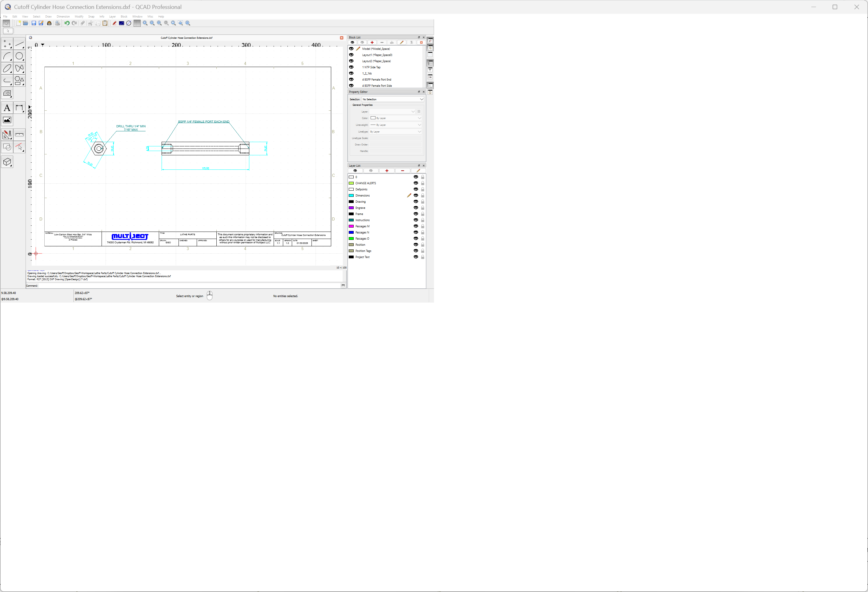868x592 pixels.
Task: Select the Text tool
Action: (x=7, y=108)
